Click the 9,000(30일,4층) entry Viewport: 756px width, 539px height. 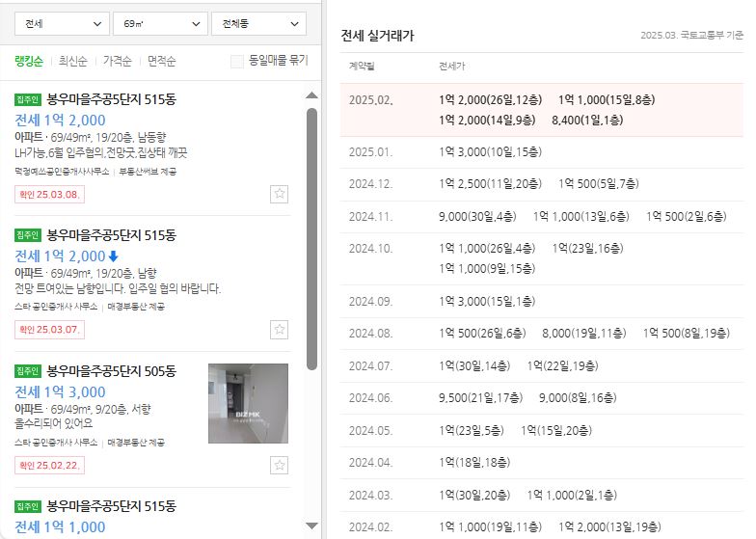[x=477, y=216]
